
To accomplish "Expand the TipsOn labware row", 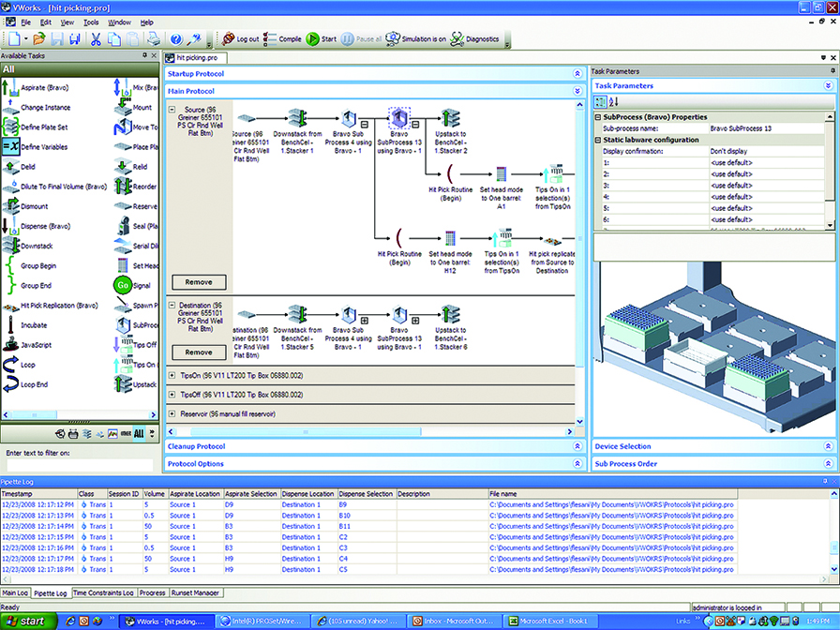I will [x=172, y=376].
